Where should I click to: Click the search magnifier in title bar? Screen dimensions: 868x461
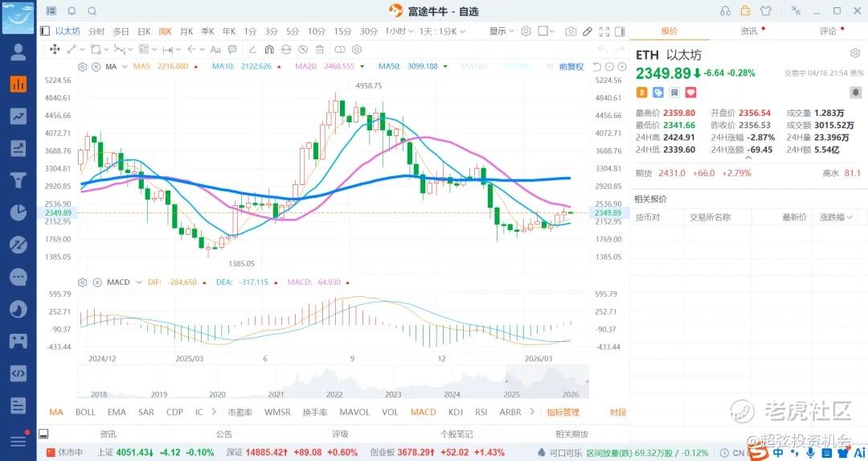tap(92, 11)
